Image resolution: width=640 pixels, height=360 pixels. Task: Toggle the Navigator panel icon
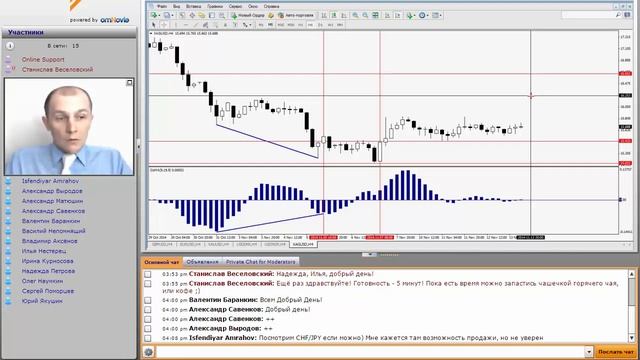202,15
